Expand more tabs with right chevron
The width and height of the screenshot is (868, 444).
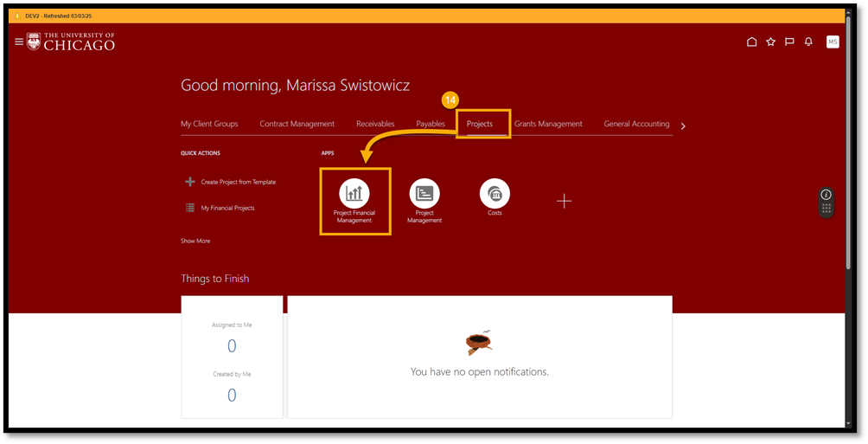click(x=683, y=125)
